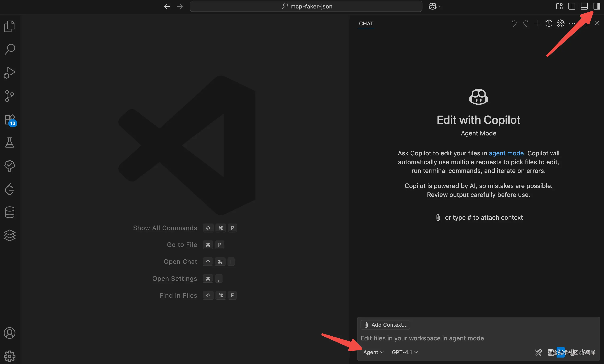The height and width of the screenshot is (364, 604).
Task: Open the Search view in activity bar
Action: (9, 49)
